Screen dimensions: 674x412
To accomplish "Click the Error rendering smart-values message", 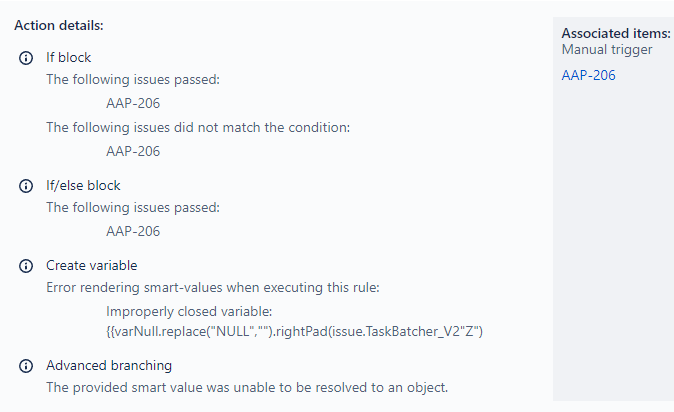I will click(213, 287).
